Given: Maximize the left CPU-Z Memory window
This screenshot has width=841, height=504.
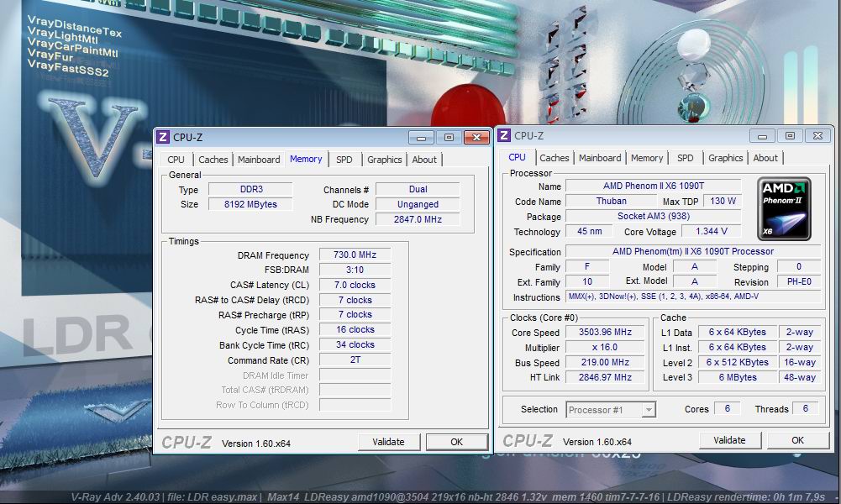Looking at the screenshot, I should pyautogui.click(x=449, y=138).
